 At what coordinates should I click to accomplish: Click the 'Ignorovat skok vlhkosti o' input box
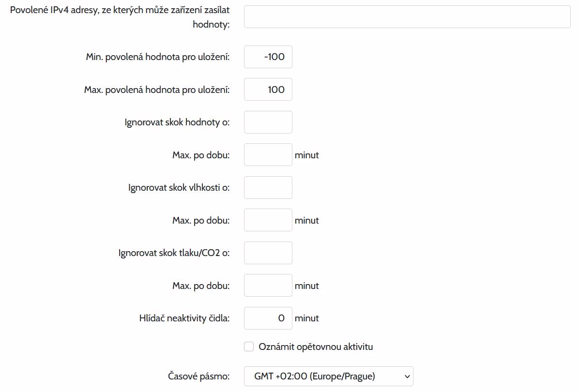pos(268,187)
